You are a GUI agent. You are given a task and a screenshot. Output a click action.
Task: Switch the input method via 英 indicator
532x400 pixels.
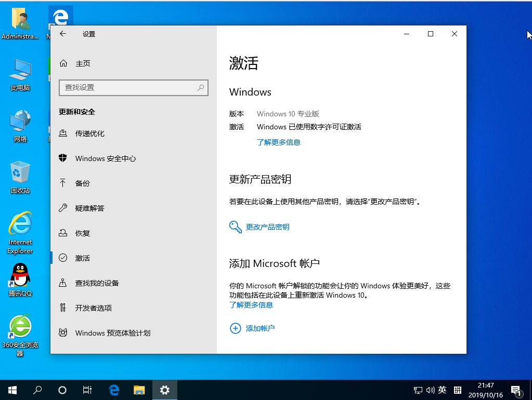pyautogui.click(x=442, y=390)
